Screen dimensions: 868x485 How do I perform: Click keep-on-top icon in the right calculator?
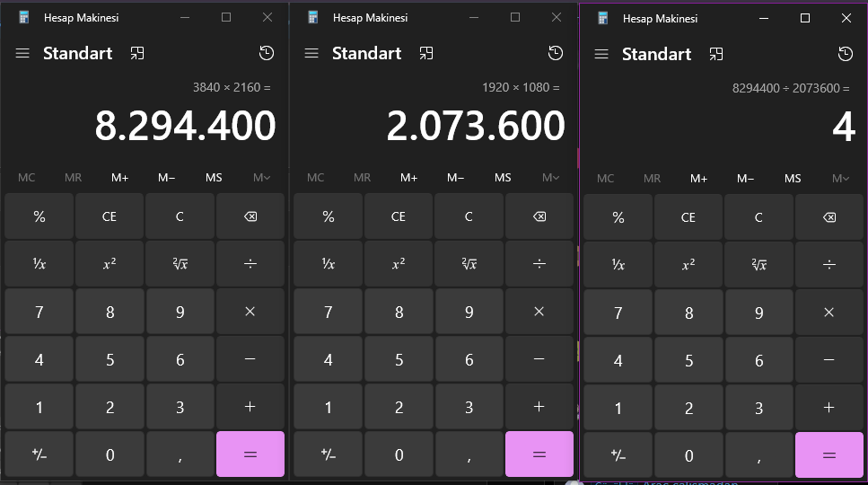[715, 54]
